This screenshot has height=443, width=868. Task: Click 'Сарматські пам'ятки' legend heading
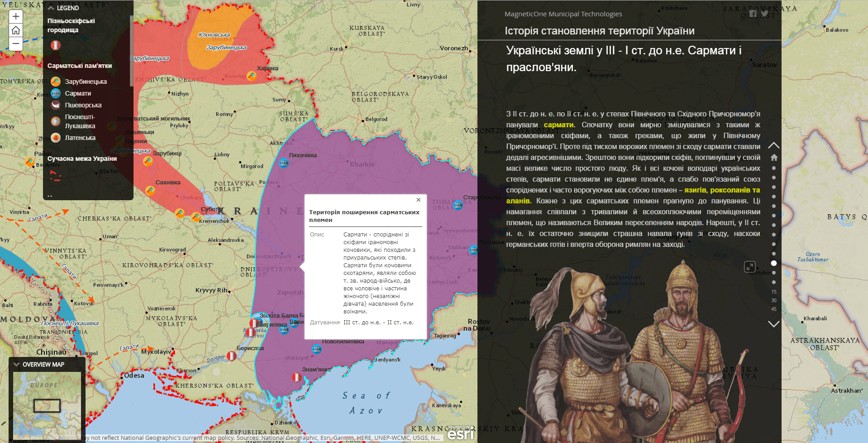point(80,66)
